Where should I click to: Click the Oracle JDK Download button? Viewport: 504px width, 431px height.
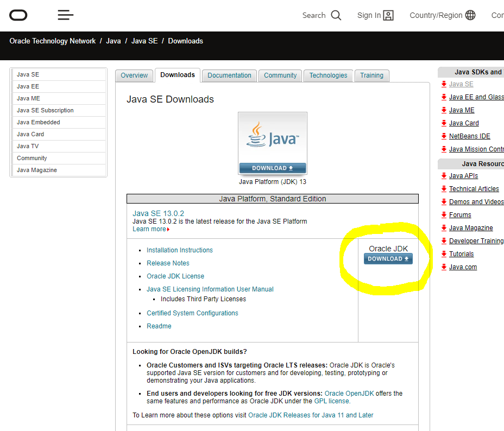coord(388,258)
